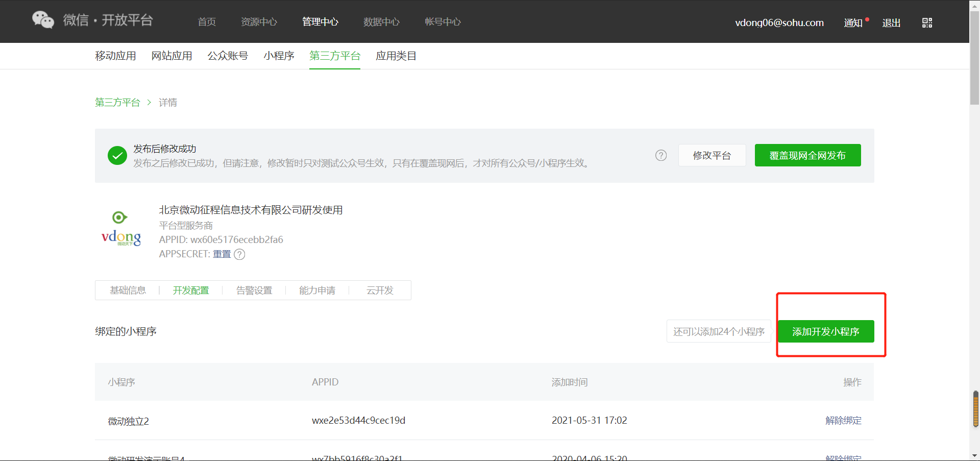Viewport: 980px width, 461px height.
Task: Click 第三方平台 breadcrumb link
Action: coord(117,102)
